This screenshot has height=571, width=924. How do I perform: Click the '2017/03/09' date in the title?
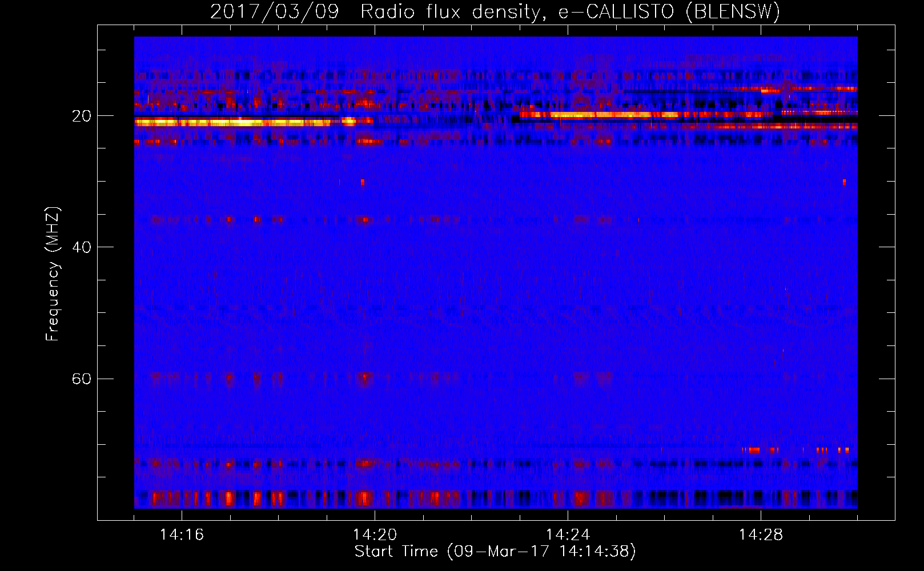pos(274,12)
